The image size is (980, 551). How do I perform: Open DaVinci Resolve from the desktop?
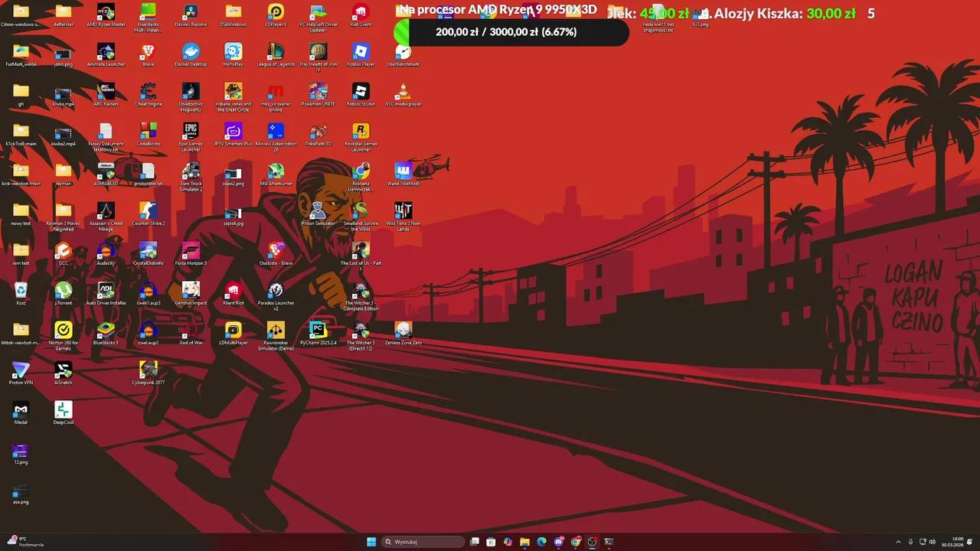[x=190, y=14]
